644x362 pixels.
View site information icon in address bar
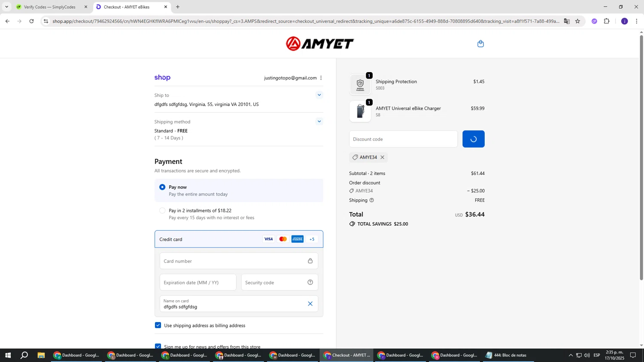point(46,21)
